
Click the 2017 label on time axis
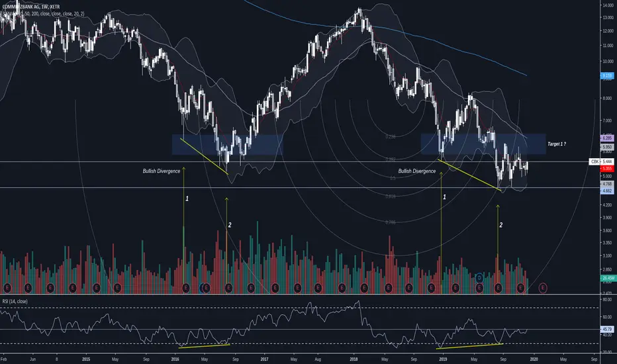[264, 359]
